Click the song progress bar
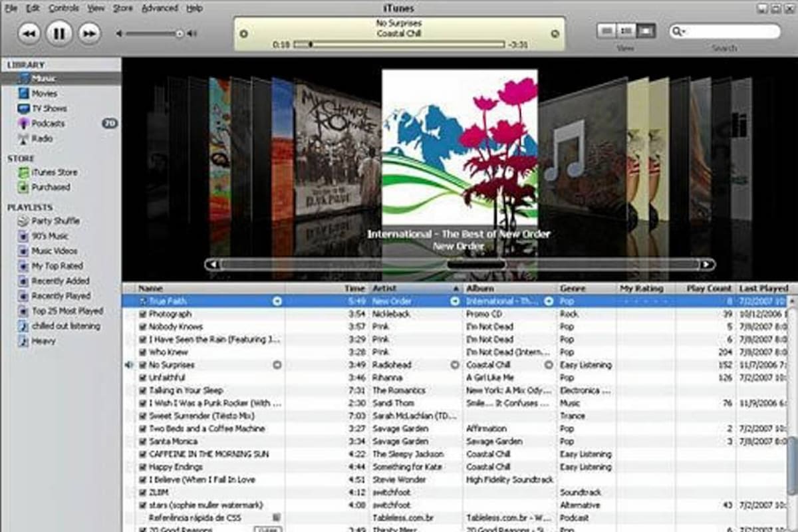 399,45
